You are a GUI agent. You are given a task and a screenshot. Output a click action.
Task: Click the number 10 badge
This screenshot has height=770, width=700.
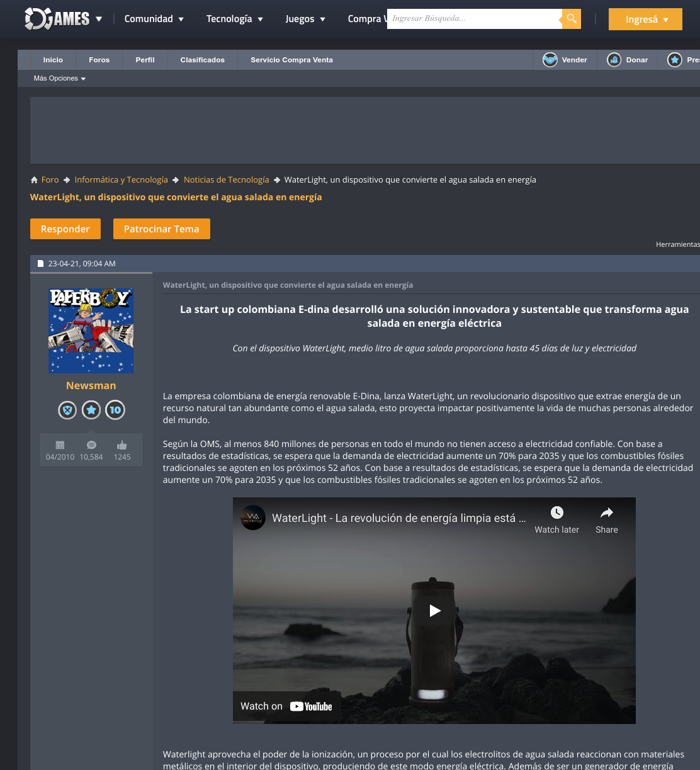[115, 410]
